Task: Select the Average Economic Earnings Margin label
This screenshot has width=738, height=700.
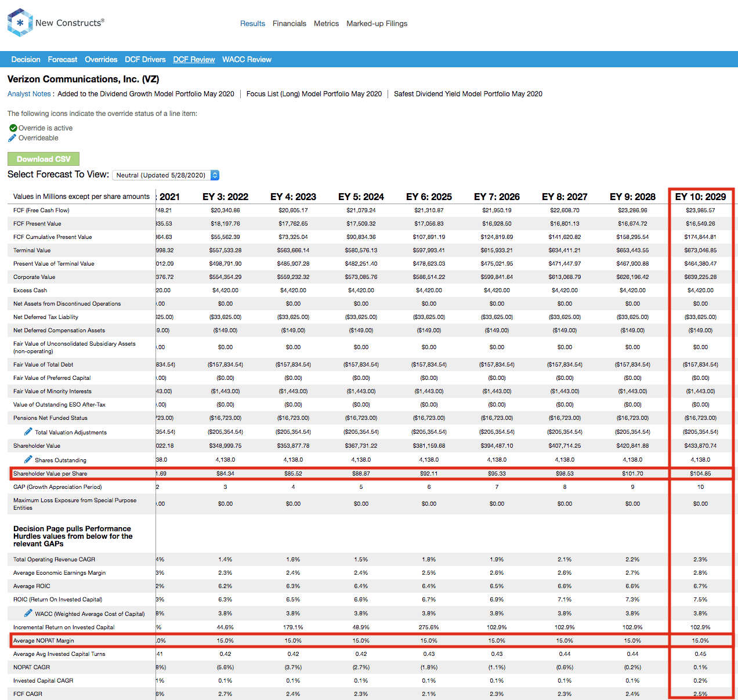Action: point(60,573)
